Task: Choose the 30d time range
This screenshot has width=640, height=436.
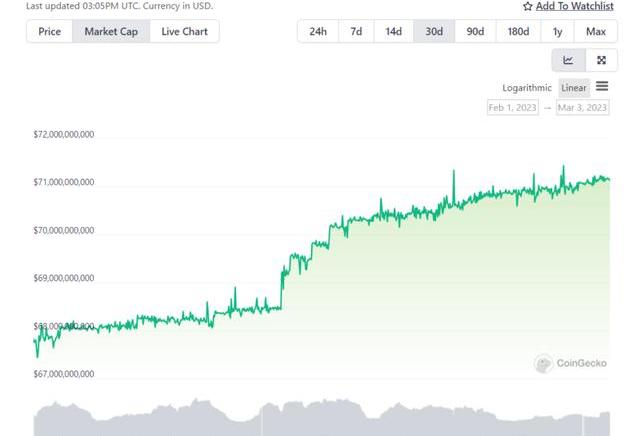Action: point(434,31)
